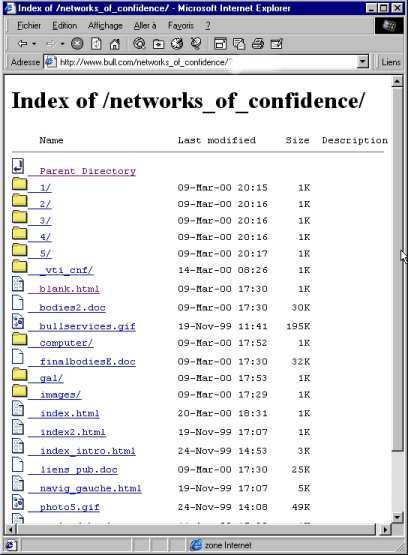Screen dimensions: 408x555
Task: Expand the Forward button history dropdown arrow
Action: (62, 44)
